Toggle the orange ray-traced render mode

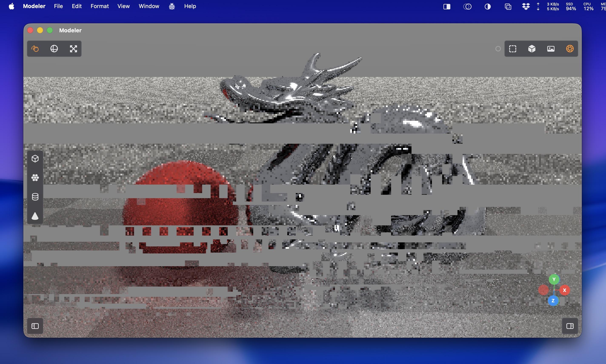(570, 48)
